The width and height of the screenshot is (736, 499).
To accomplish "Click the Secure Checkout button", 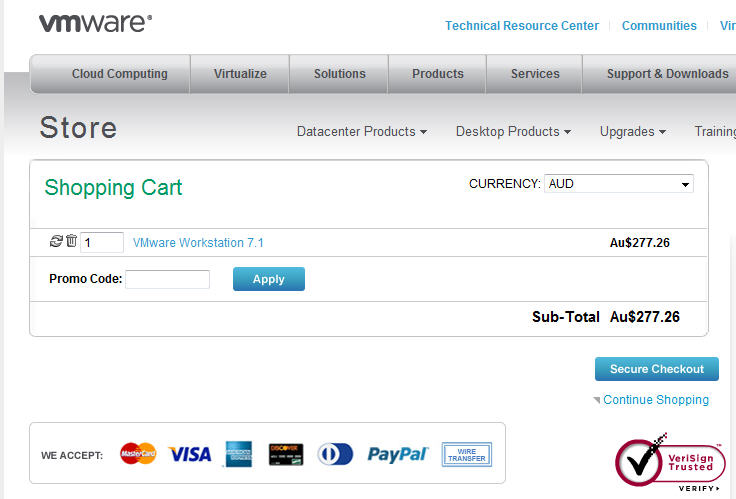I will 657,369.
